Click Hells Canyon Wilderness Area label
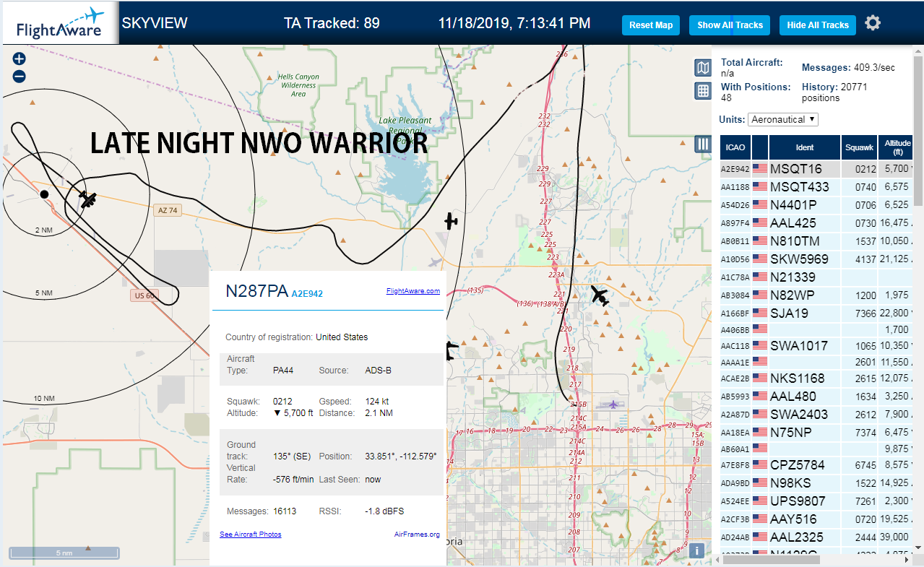The height and width of the screenshot is (567, 924). point(298,85)
